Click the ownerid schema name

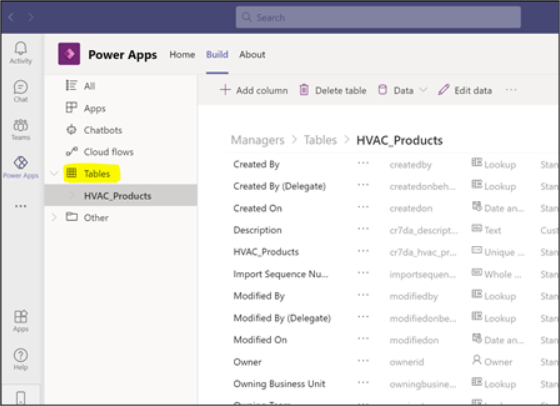coord(406,362)
